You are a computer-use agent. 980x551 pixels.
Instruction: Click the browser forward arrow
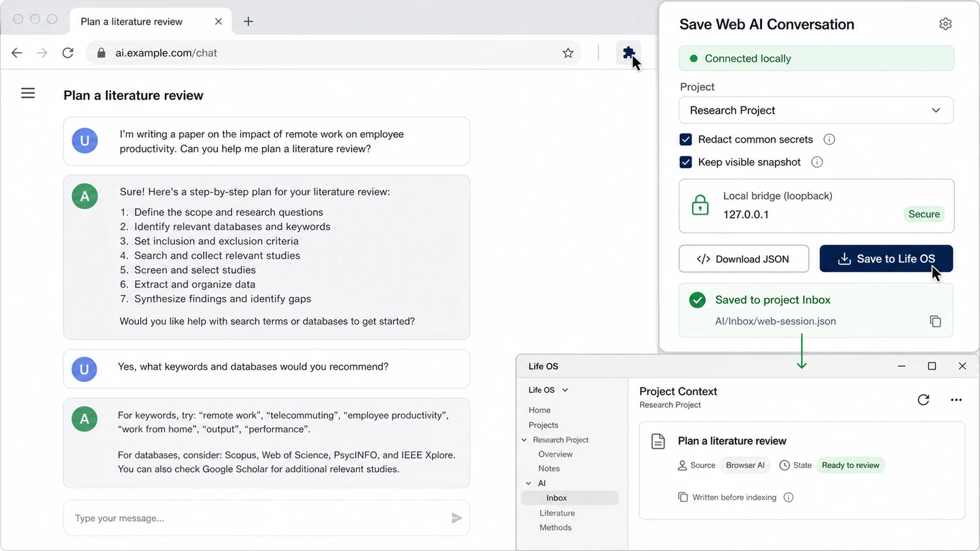point(42,53)
